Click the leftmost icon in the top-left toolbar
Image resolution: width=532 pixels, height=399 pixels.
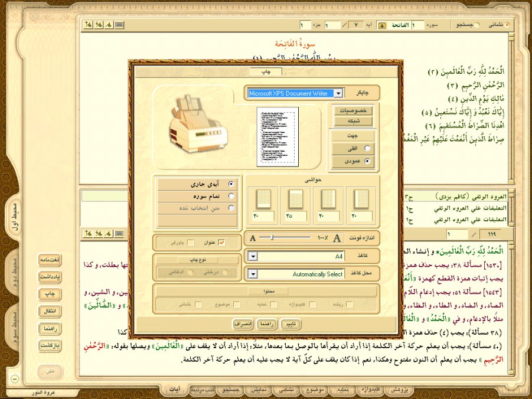(88, 25)
